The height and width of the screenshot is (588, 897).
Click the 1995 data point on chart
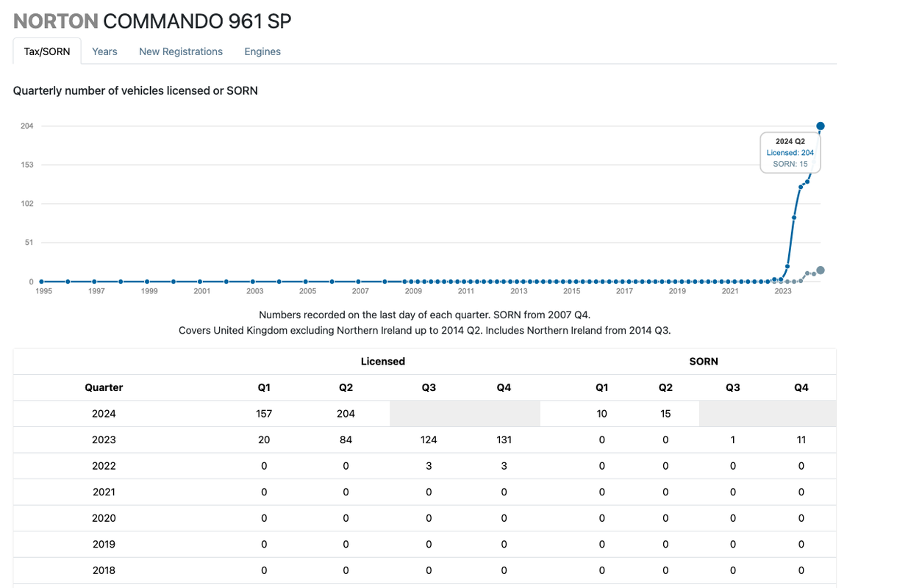tap(41, 282)
